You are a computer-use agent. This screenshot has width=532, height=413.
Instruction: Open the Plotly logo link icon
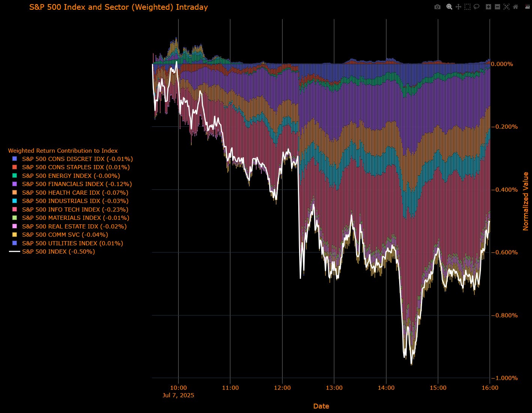(527, 7)
